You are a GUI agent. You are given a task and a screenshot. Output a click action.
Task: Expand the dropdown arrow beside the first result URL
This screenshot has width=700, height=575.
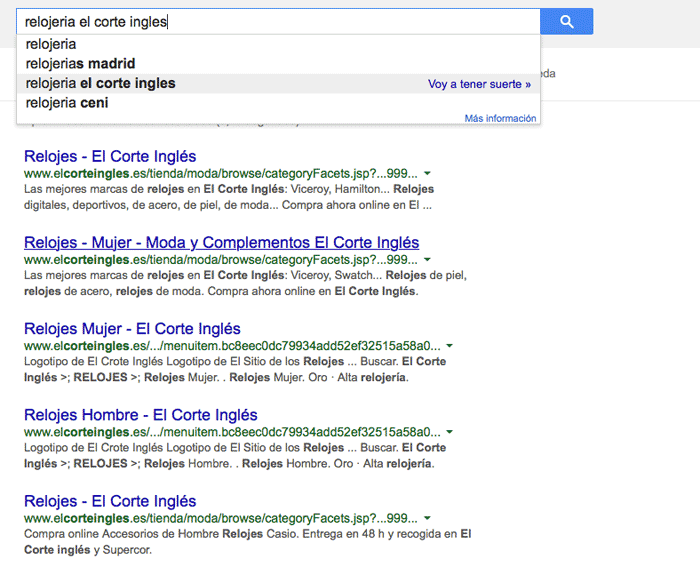click(427, 173)
